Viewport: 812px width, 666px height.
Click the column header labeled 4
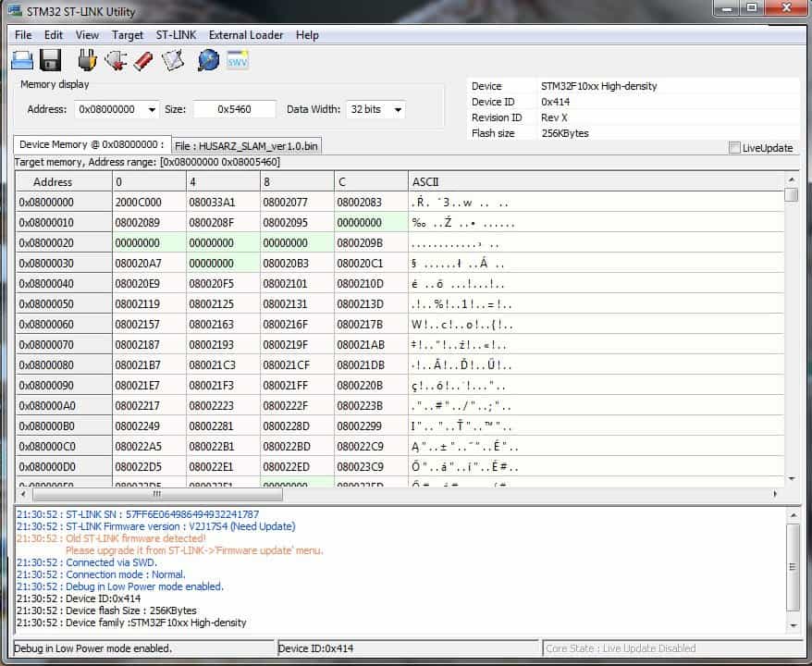click(223, 182)
